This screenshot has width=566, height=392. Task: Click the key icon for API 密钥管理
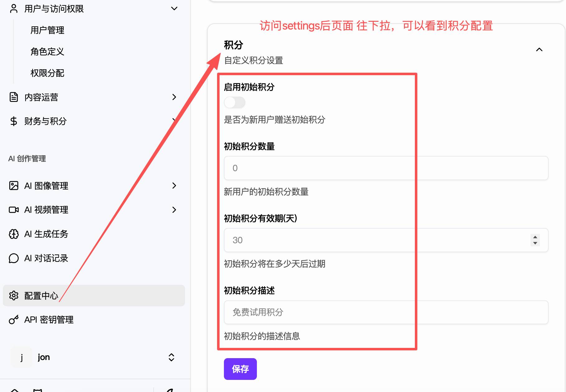(14, 320)
